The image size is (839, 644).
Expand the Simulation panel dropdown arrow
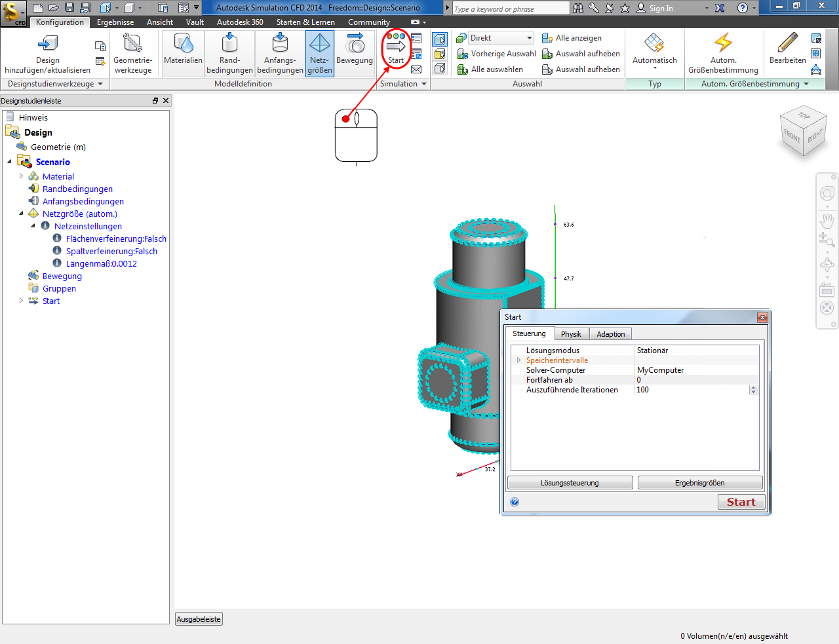[x=424, y=84]
